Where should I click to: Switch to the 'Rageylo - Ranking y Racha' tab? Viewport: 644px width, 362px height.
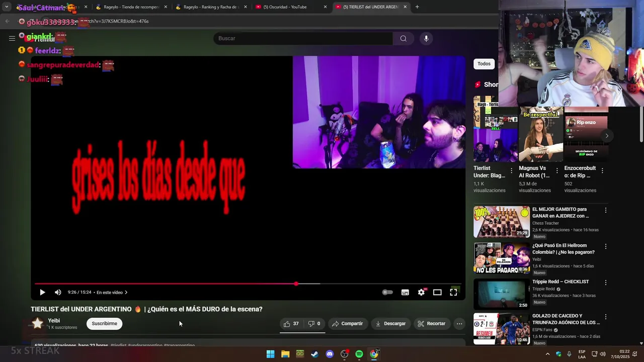[x=210, y=7]
